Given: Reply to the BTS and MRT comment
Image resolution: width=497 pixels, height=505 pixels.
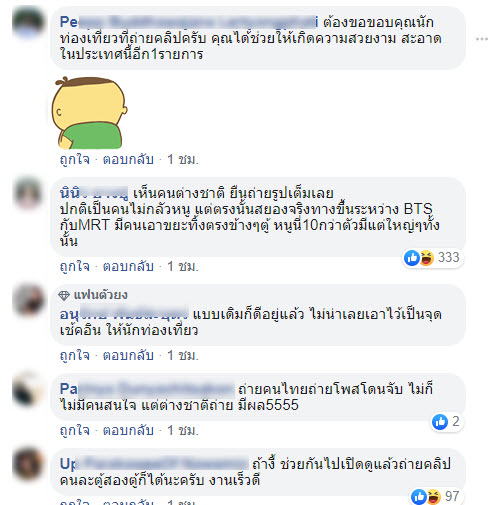Looking at the screenshot, I should tap(128, 266).
